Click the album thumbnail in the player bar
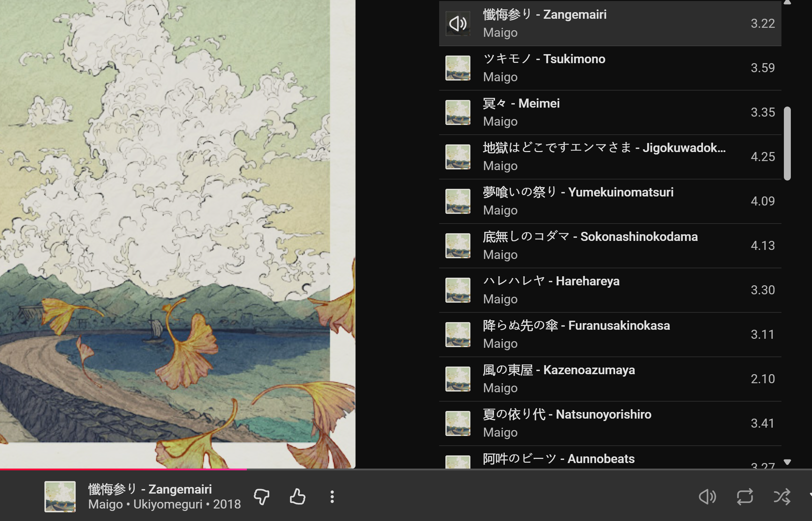The width and height of the screenshot is (812, 521). pos(60,497)
